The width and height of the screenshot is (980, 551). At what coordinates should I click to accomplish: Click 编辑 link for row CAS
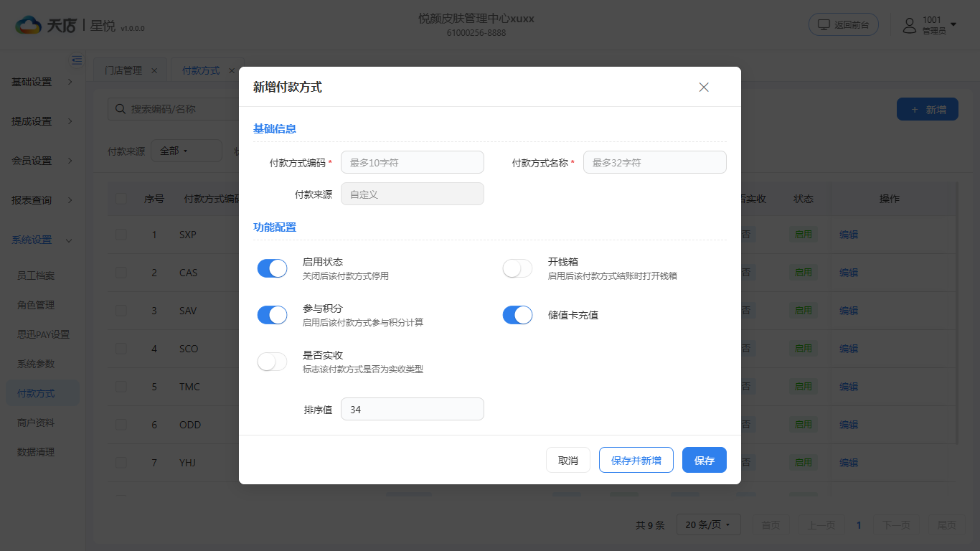point(849,273)
